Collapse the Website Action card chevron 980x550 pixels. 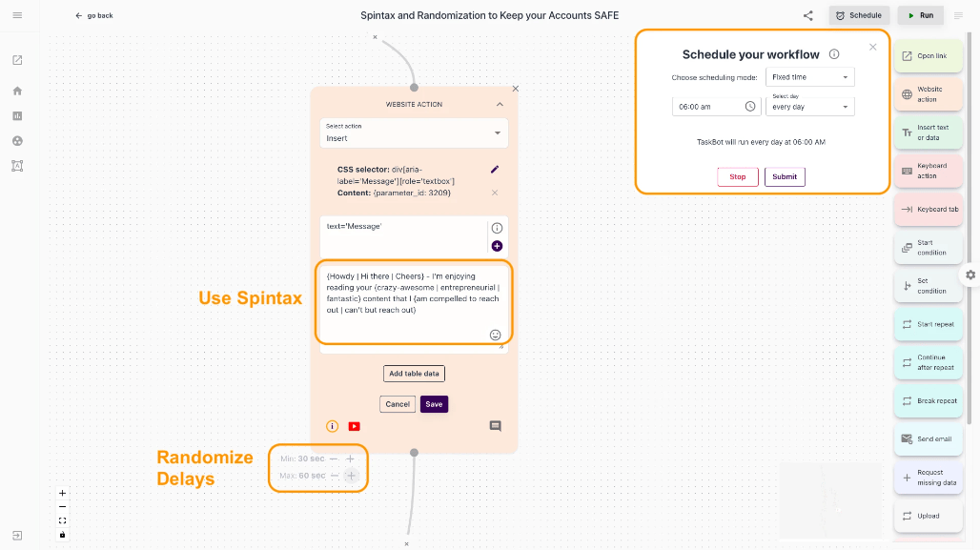500,104
